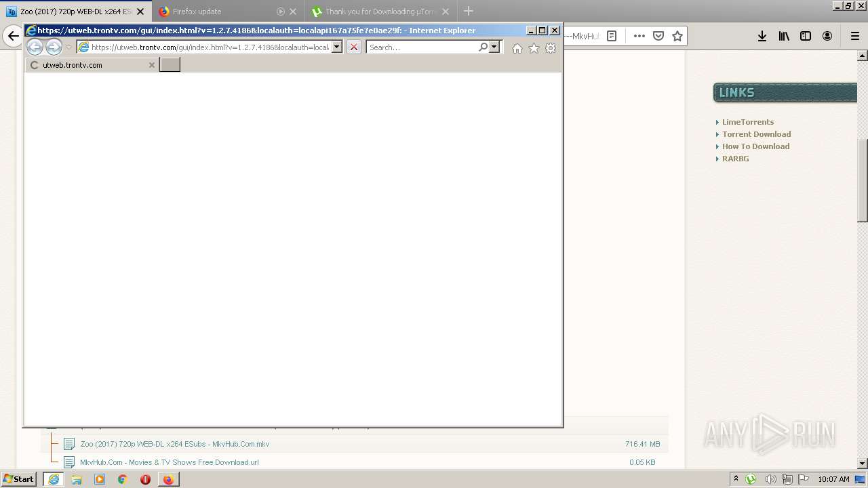Click the taskbar clock 10:07 AM
Image resolution: width=868 pixels, height=488 pixels.
[833, 479]
